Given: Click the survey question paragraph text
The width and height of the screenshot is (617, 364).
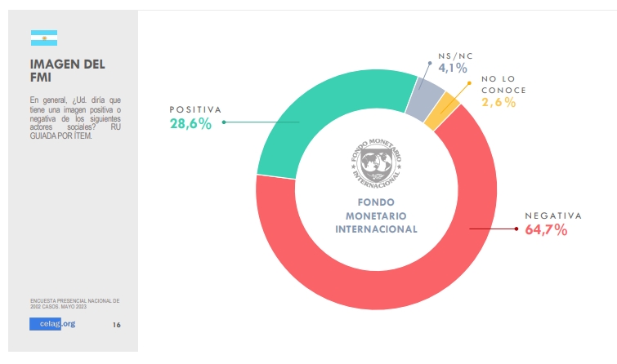Looking at the screenshot, I should (x=75, y=118).
